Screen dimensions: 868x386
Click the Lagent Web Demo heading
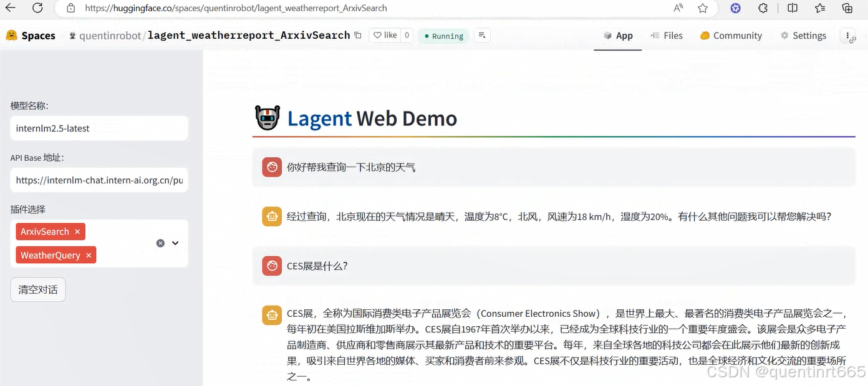(x=372, y=118)
